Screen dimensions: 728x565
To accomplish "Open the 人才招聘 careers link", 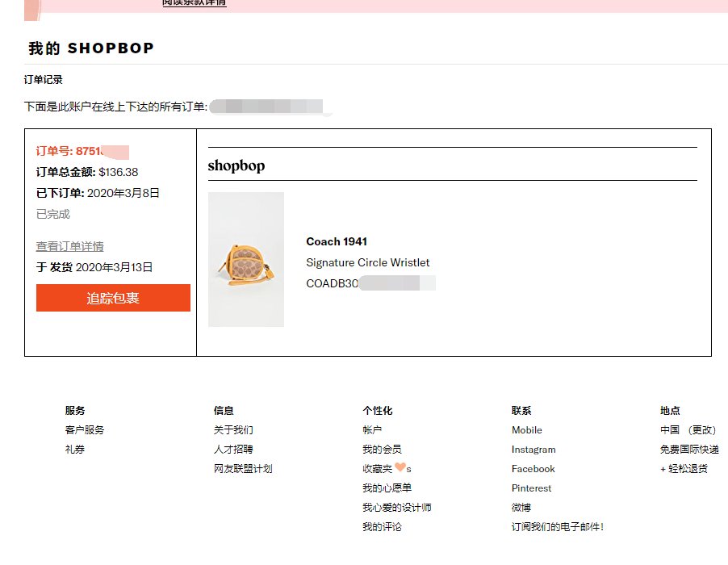I will pyautogui.click(x=233, y=450).
